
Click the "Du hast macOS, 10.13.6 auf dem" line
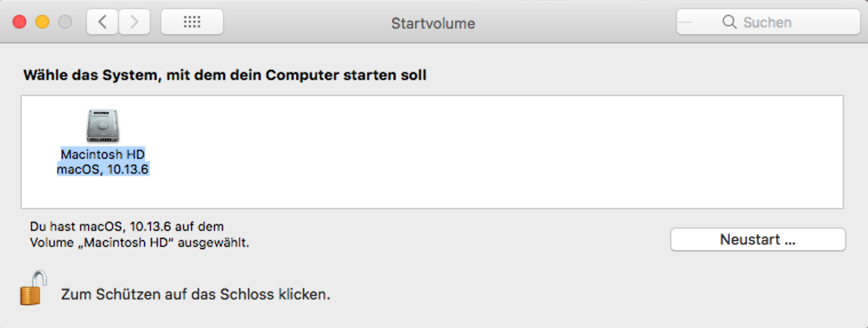point(126,227)
